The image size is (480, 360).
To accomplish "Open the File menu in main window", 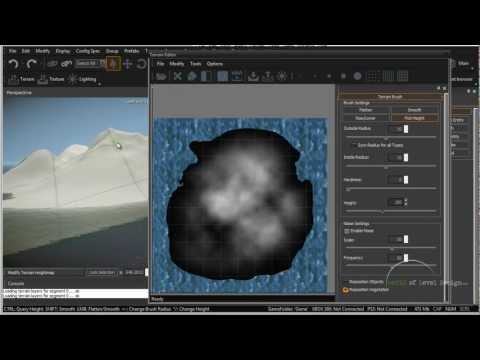I will click(x=12, y=51).
